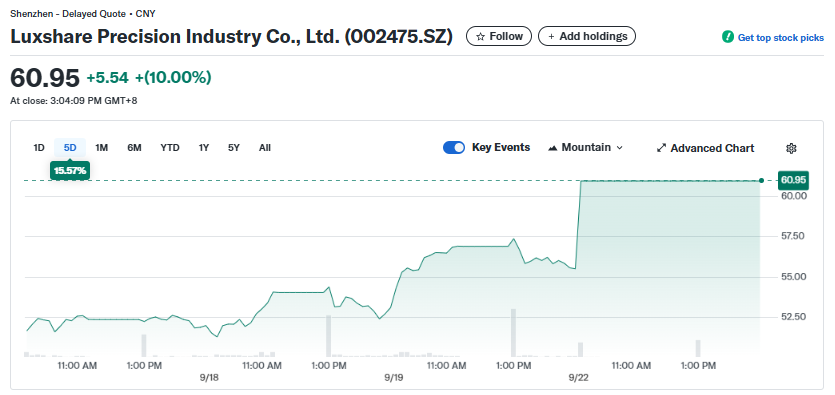Image resolution: width=835 pixels, height=395 pixels.
Task: Click the 9/19 date label
Action: point(394,377)
